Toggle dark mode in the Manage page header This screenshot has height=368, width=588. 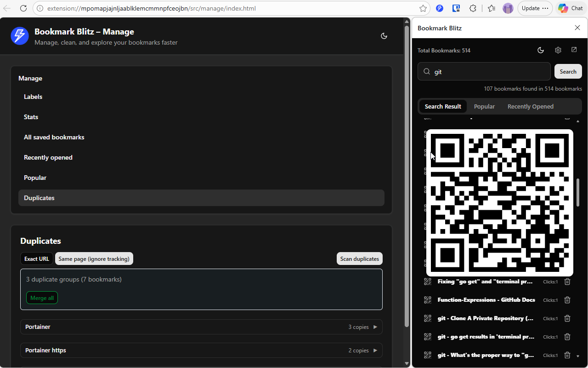pos(384,36)
